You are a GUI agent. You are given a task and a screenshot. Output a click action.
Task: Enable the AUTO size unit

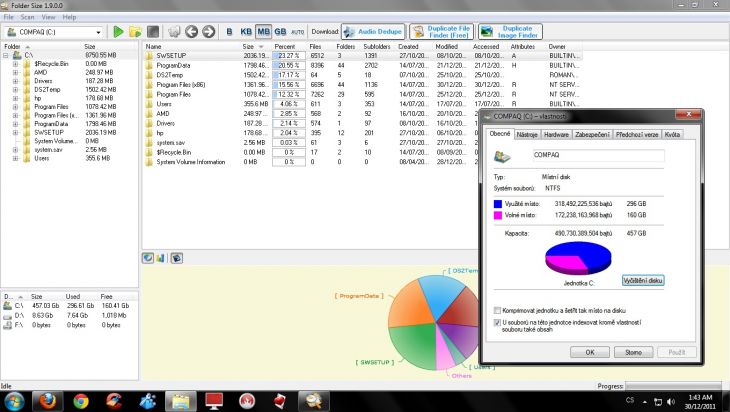click(x=297, y=32)
